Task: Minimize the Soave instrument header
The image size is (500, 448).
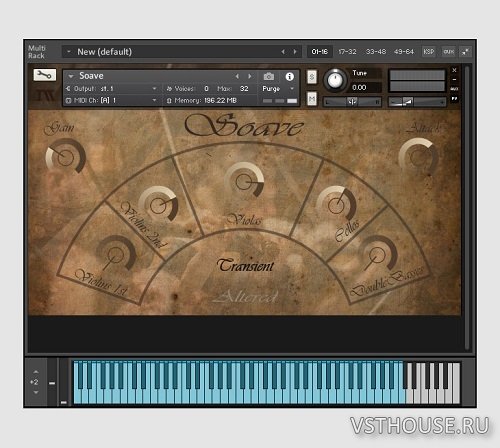Action: (454, 80)
